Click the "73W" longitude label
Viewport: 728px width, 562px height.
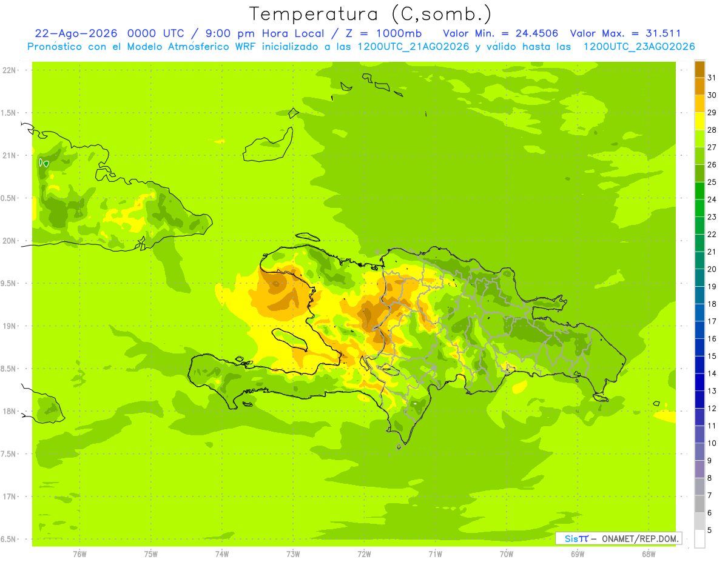[x=293, y=554]
